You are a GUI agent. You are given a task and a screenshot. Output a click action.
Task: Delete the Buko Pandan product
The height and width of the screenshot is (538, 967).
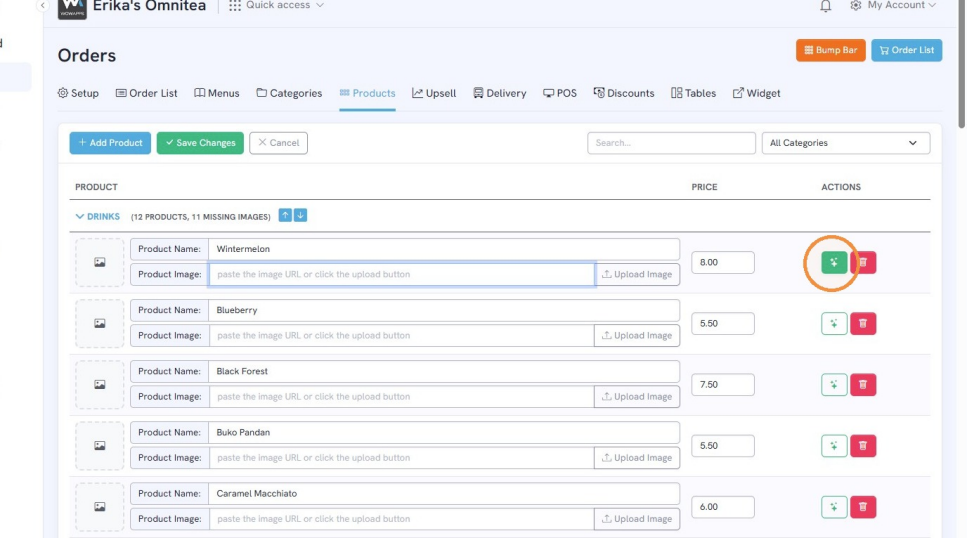[863, 445]
